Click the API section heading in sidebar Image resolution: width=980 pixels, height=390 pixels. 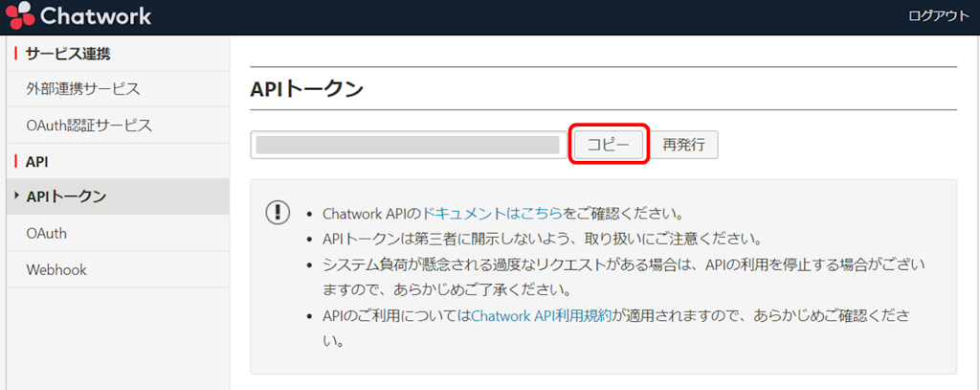[x=37, y=162]
